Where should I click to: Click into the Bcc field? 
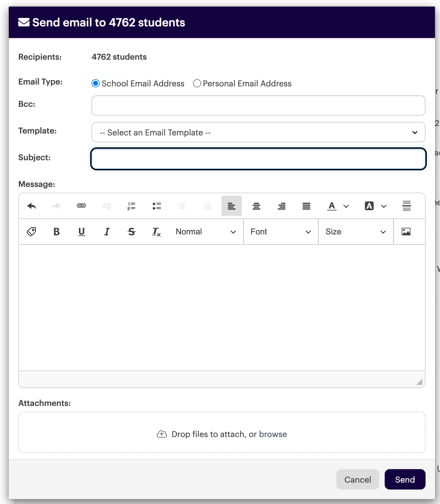pyautogui.click(x=258, y=106)
